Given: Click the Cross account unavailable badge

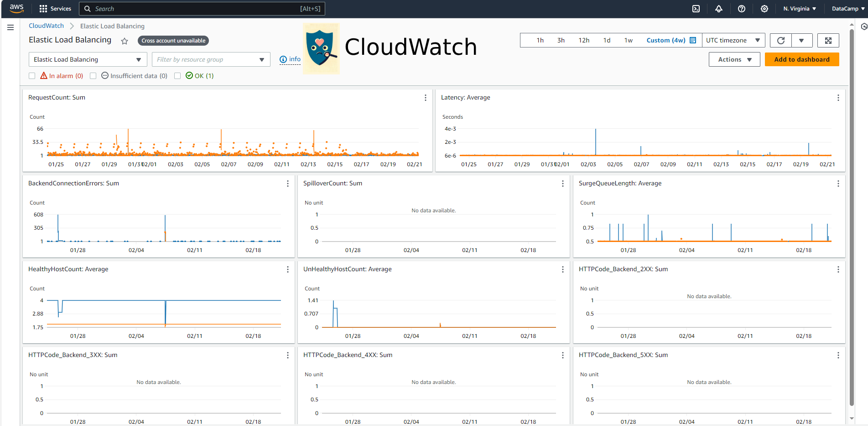Looking at the screenshot, I should click(x=173, y=41).
